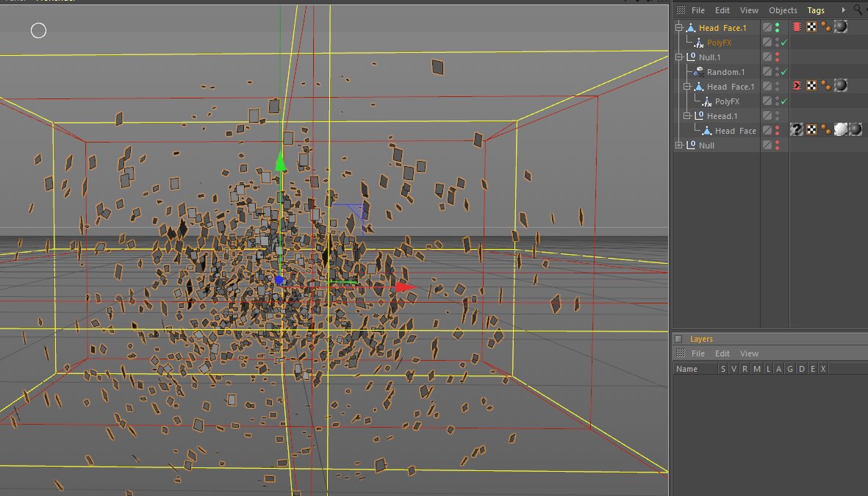Open the Object Manager File menu
This screenshot has width=868, height=496.
pyautogui.click(x=698, y=10)
